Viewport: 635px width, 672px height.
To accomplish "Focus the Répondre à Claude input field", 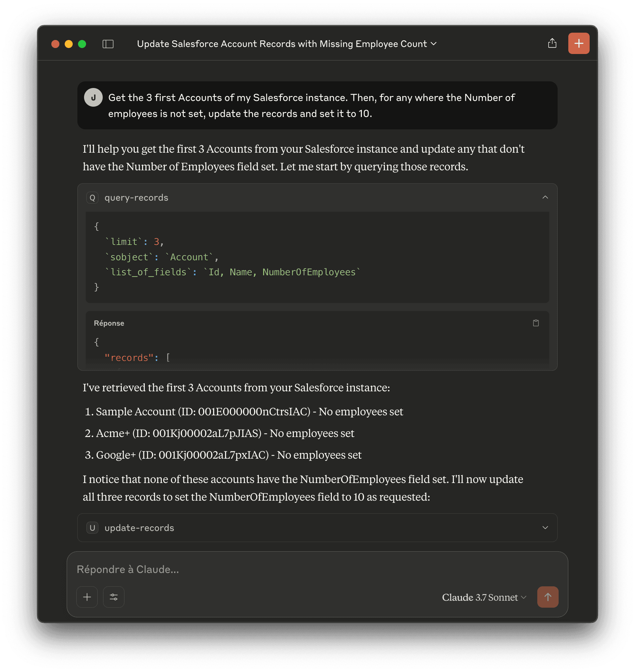I will pyautogui.click(x=317, y=569).
